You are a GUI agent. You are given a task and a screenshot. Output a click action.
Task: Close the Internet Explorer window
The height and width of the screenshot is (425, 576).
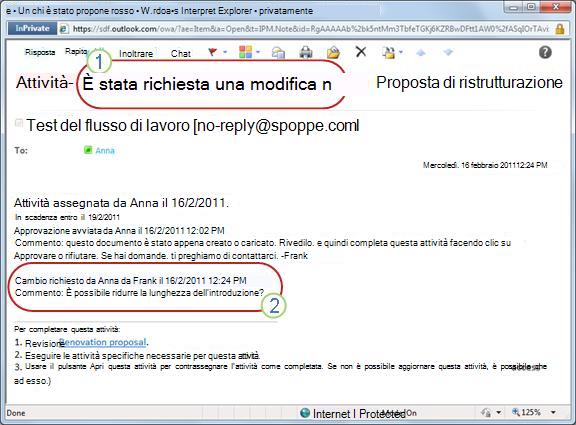tap(556, 7)
